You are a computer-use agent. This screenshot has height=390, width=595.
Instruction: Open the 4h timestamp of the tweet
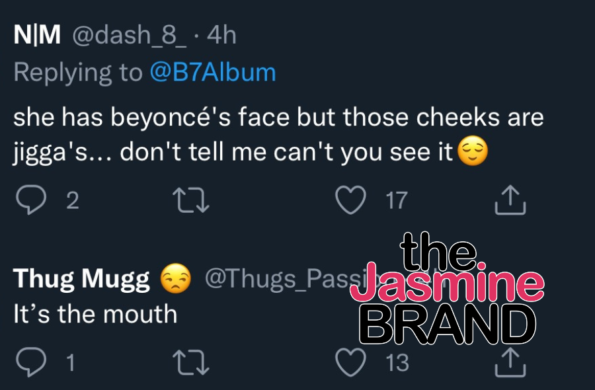click(222, 35)
